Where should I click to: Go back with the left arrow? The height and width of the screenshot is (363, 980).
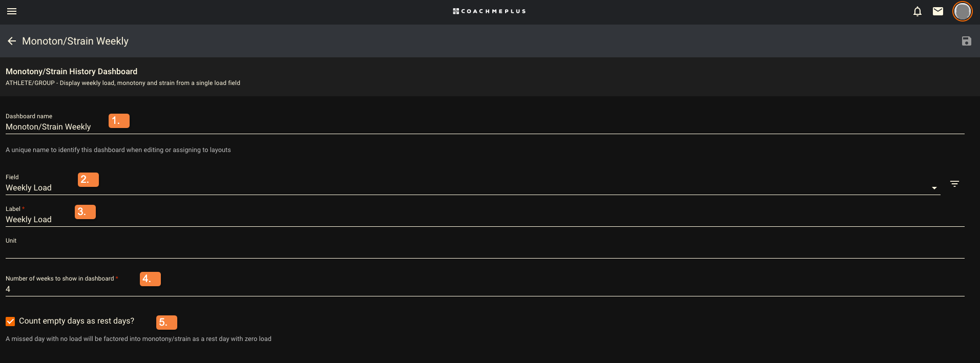(x=12, y=41)
